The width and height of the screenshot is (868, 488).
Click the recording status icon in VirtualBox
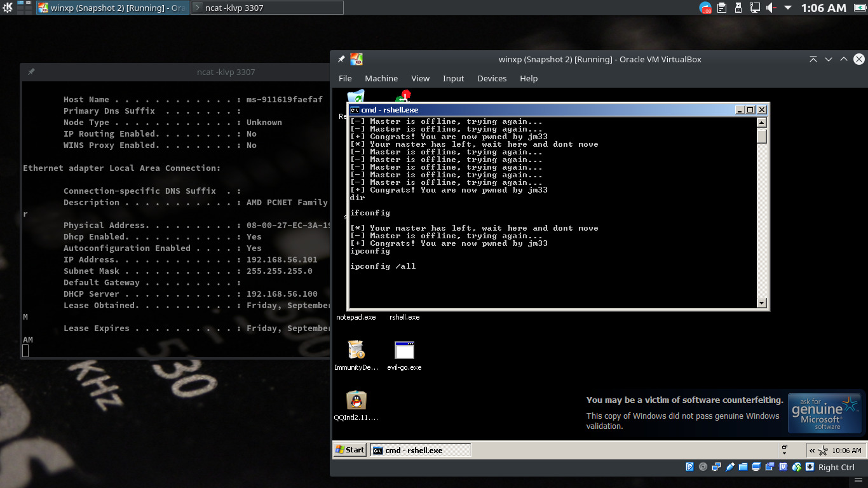(770, 467)
